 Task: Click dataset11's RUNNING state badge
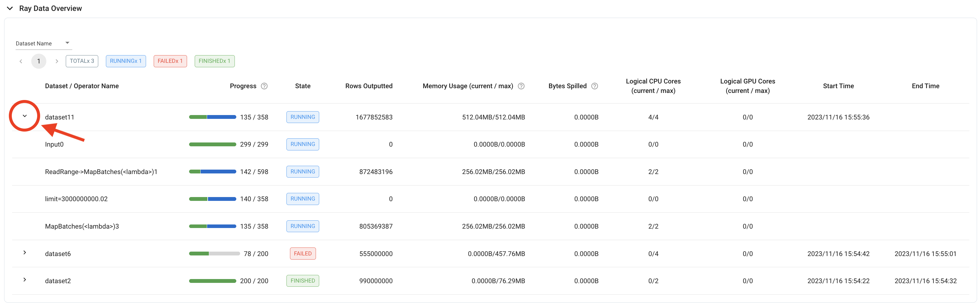[302, 117]
